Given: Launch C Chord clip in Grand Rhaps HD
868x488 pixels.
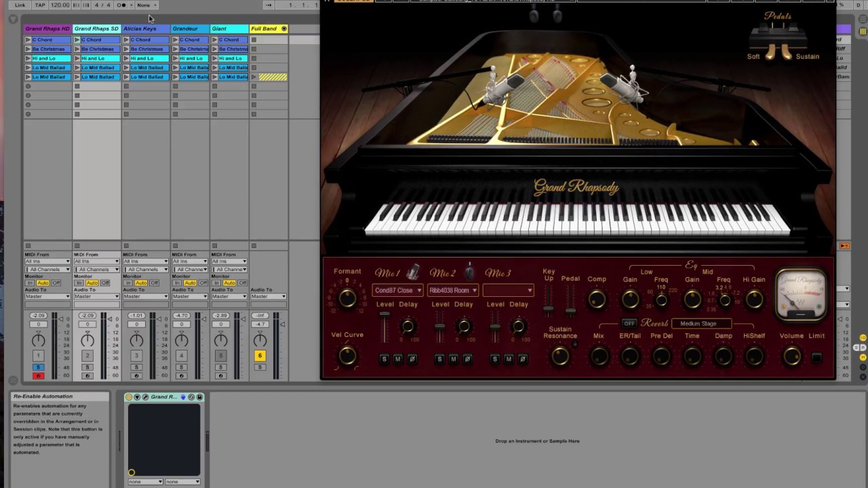Looking at the screenshot, I should (x=28, y=40).
